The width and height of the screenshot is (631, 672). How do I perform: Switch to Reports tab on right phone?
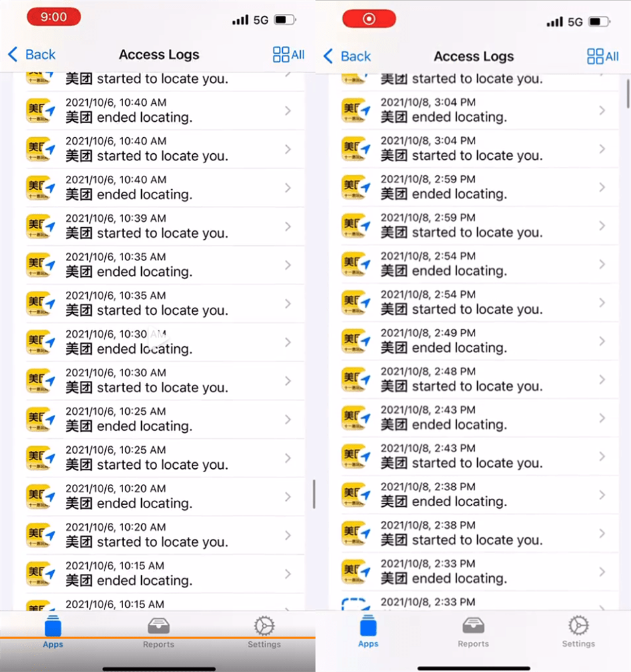pos(473,632)
